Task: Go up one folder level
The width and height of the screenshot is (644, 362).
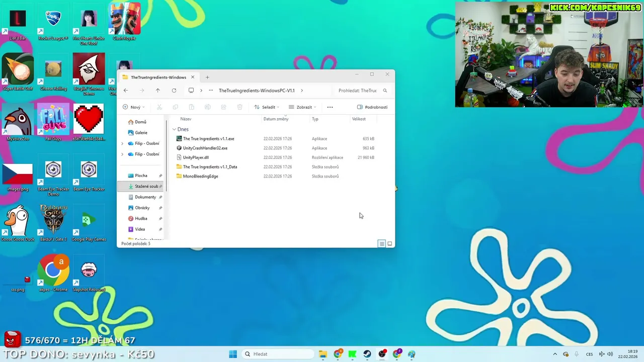Action: click(157, 90)
